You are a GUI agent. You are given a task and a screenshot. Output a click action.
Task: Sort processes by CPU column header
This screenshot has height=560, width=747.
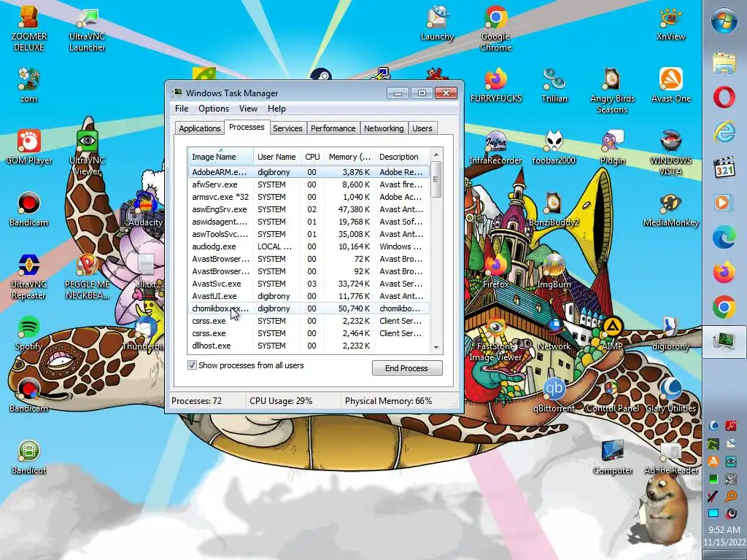(312, 157)
